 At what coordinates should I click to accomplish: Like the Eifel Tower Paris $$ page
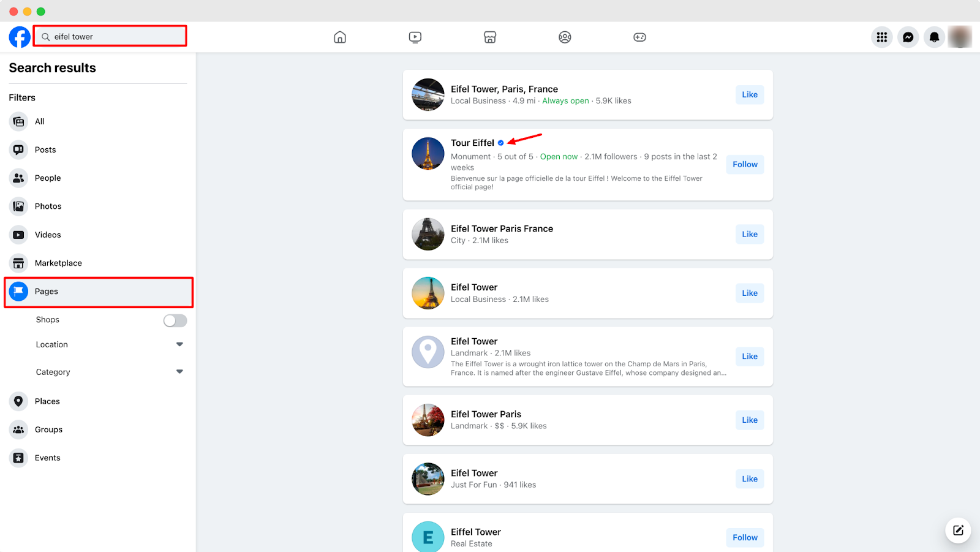pyautogui.click(x=750, y=420)
